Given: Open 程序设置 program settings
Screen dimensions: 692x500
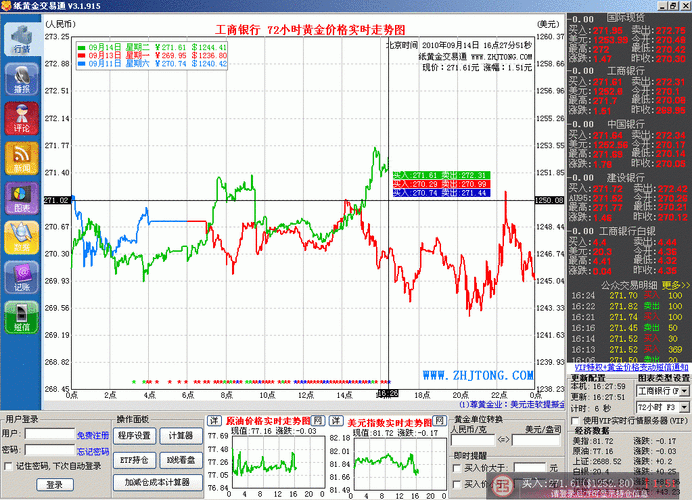Looking at the screenshot, I should [133, 436].
